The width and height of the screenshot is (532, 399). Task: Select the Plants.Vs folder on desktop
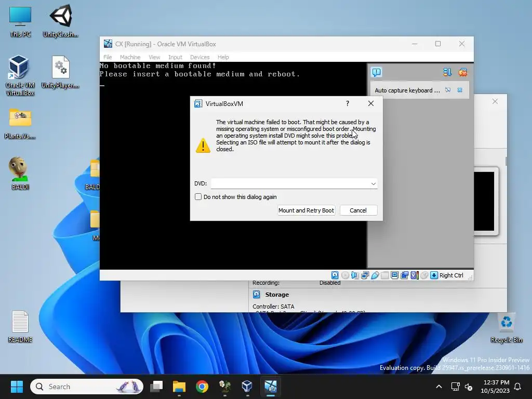(20, 124)
